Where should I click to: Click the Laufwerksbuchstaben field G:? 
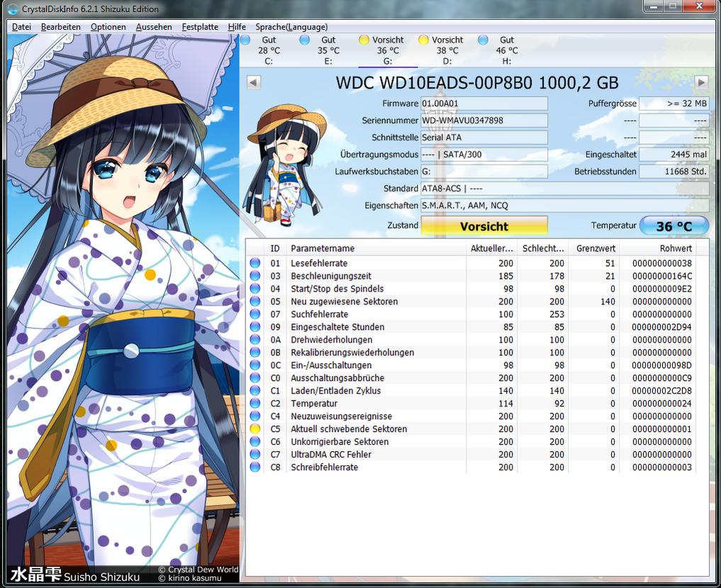(x=484, y=172)
